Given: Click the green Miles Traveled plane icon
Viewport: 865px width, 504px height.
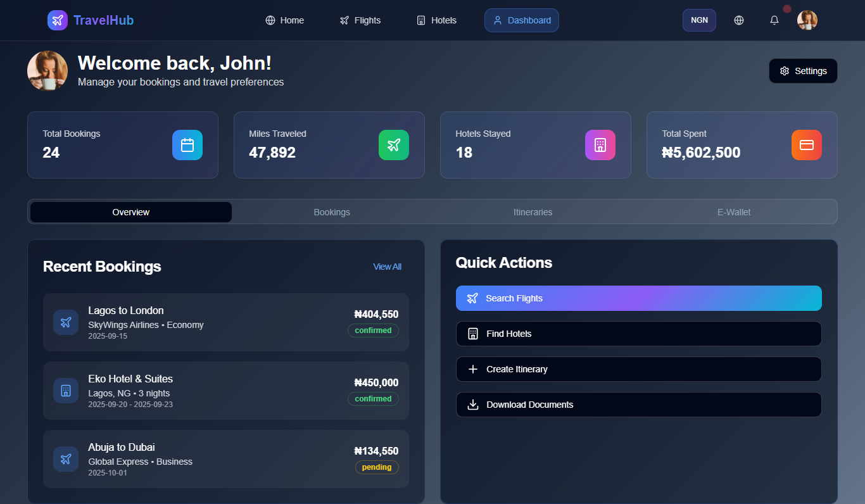Looking at the screenshot, I should click(x=394, y=145).
